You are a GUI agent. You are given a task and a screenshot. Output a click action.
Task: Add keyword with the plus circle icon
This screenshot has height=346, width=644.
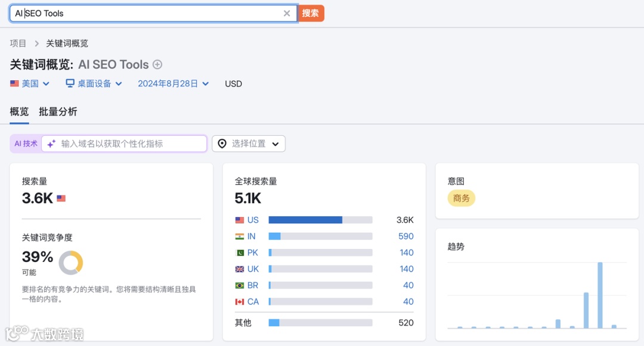click(157, 64)
